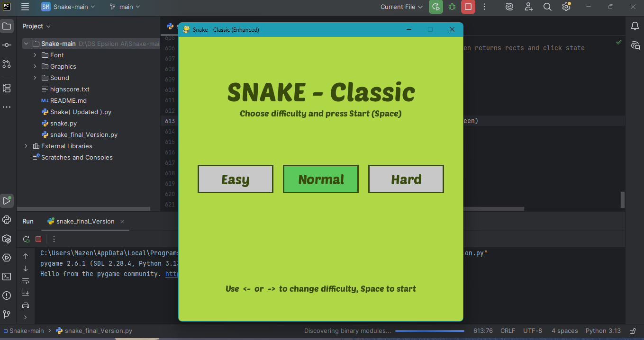Open the Notifications bell panel
The width and height of the screenshot is (644, 340).
point(635,26)
